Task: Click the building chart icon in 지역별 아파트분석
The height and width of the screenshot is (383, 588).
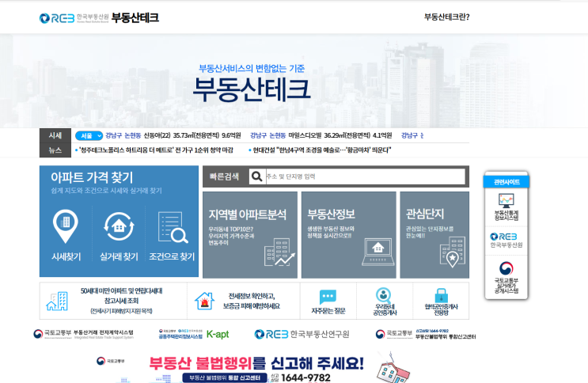Action: coord(279,252)
